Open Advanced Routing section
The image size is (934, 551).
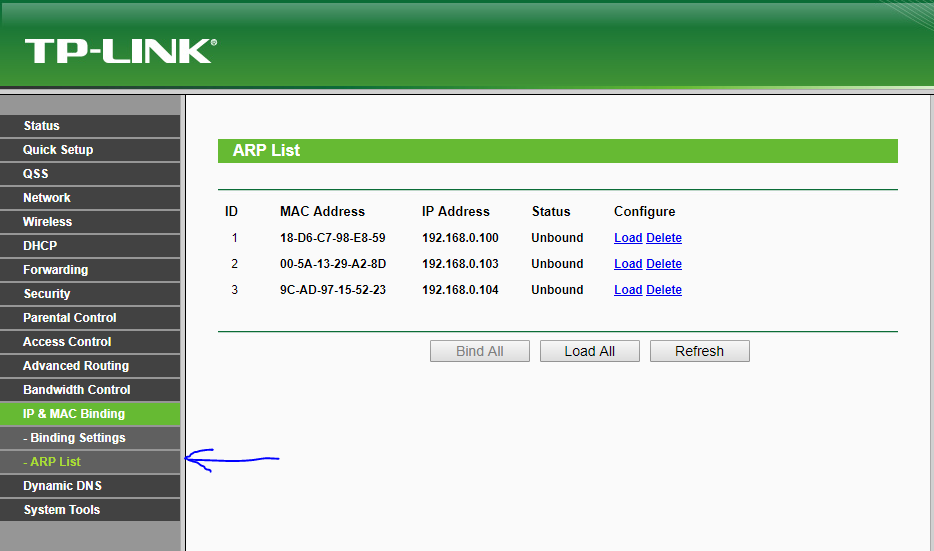(x=90, y=366)
